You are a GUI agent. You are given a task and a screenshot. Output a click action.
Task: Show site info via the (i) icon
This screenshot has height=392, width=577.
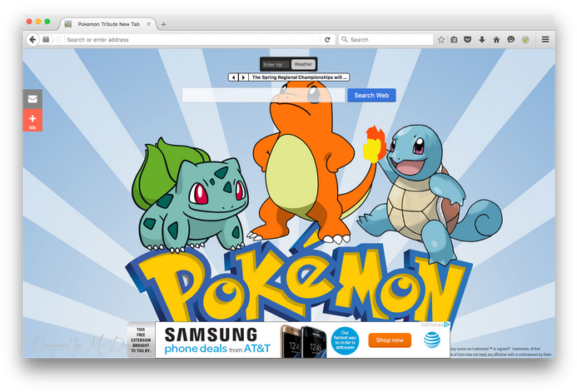[58, 39]
